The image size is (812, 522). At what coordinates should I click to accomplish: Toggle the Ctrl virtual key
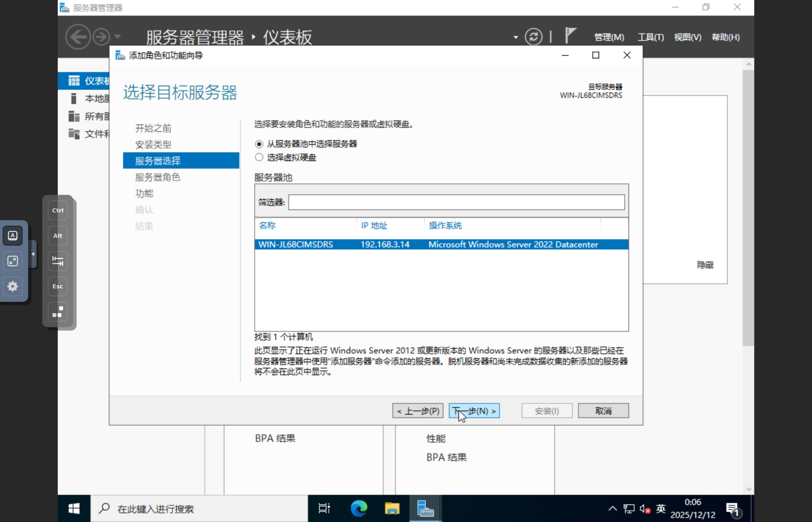[x=58, y=210]
